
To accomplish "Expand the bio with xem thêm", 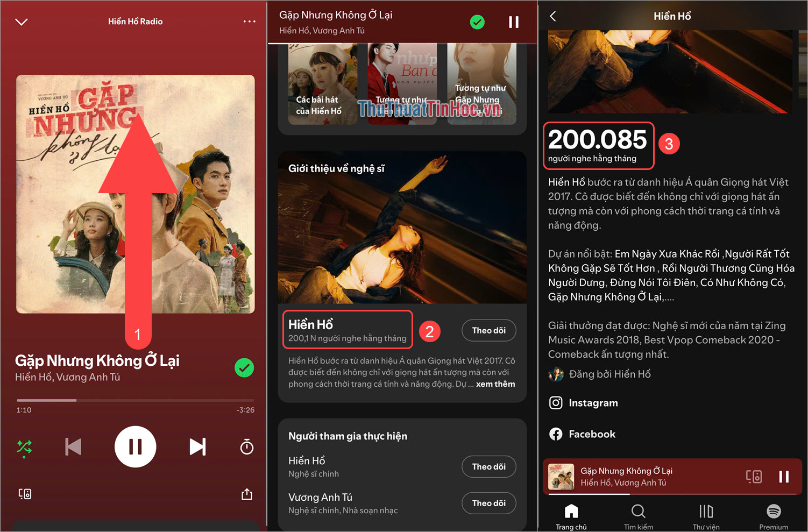I will [x=495, y=384].
